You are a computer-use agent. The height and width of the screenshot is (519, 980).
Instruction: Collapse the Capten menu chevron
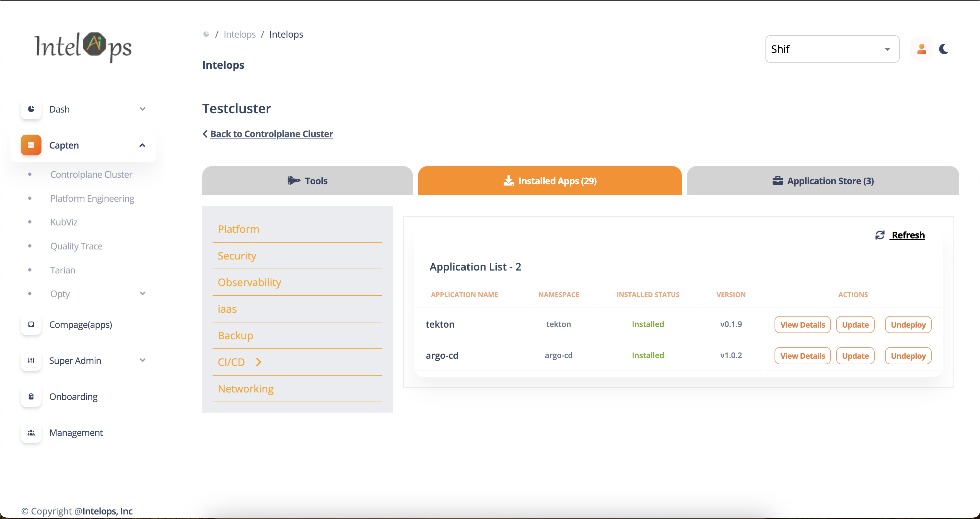[142, 145]
